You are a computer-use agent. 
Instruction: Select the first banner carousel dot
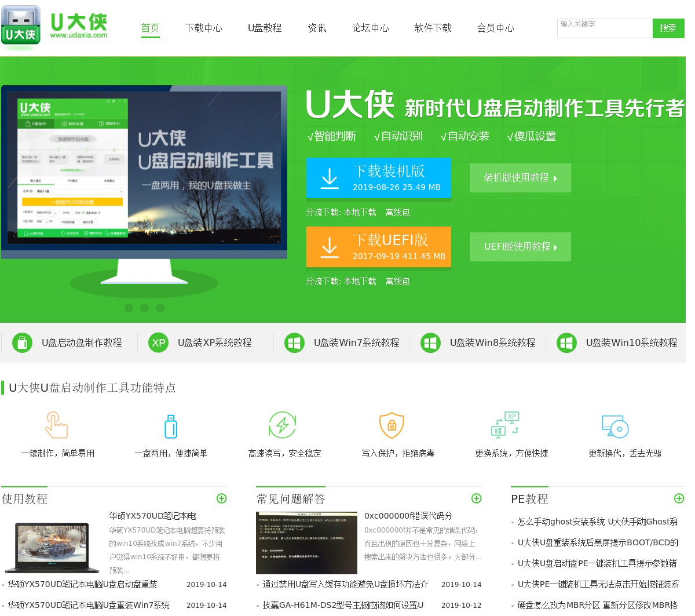pyautogui.click(x=129, y=308)
